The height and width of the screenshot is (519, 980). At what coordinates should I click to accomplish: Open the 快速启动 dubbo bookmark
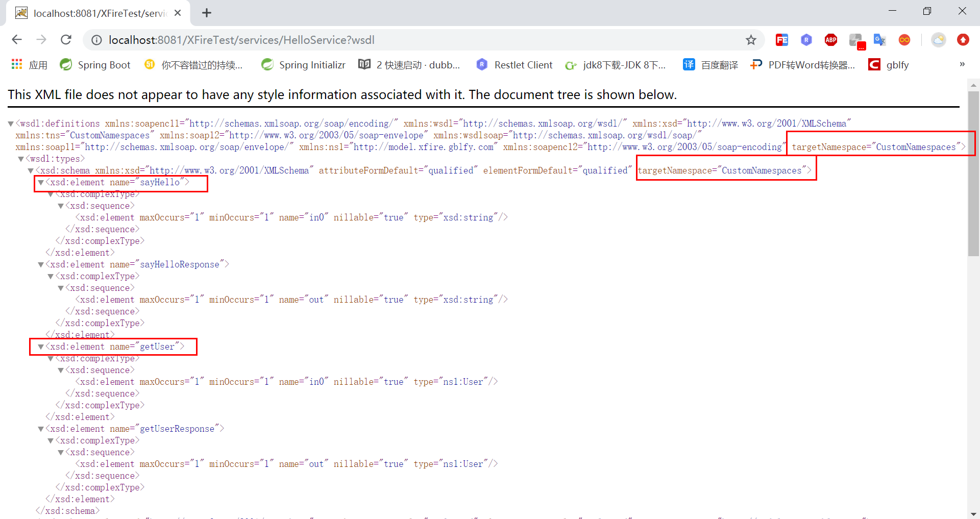tap(409, 65)
